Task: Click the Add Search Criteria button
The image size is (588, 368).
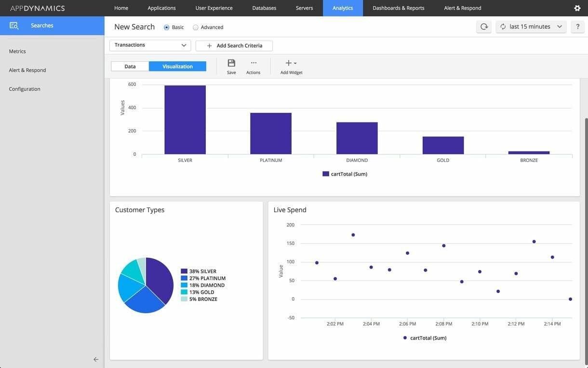Action: pyautogui.click(x=234, y=46)
